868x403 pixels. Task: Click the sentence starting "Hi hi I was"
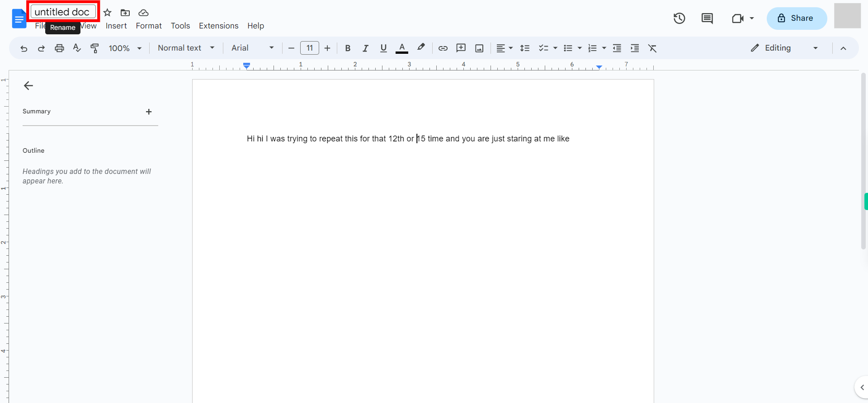408,139
